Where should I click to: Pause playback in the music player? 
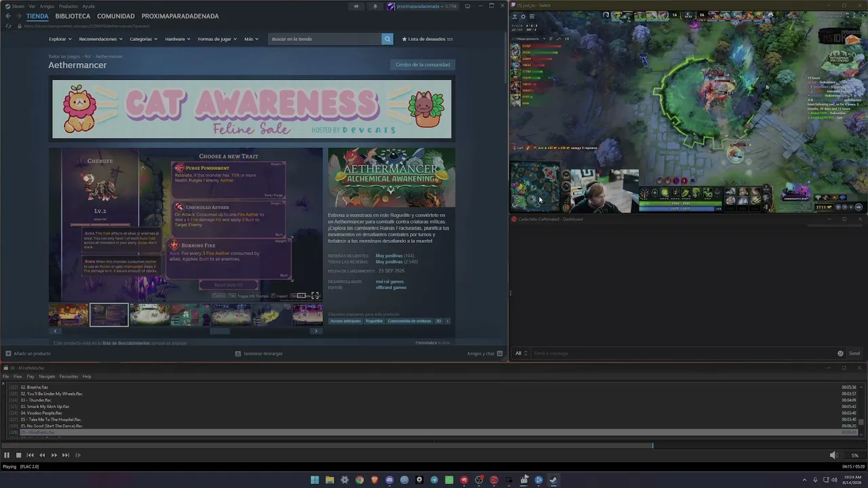tap(7, 455)
